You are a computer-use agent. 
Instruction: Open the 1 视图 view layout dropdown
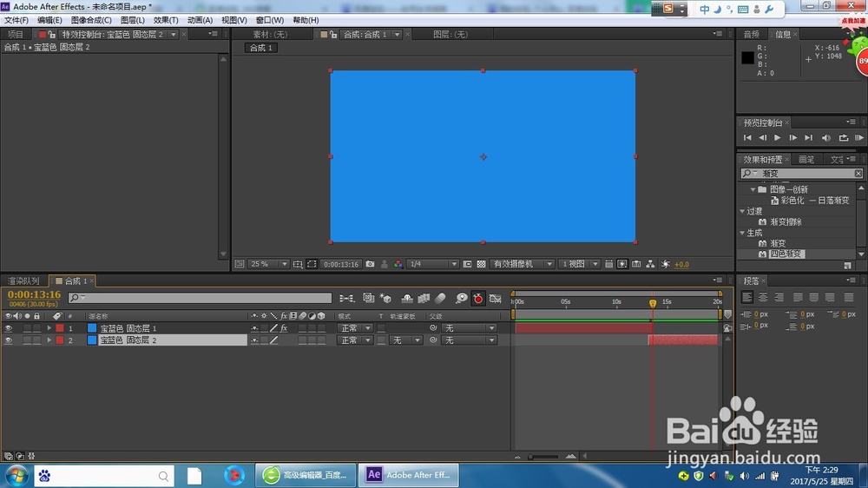[579, 264]
